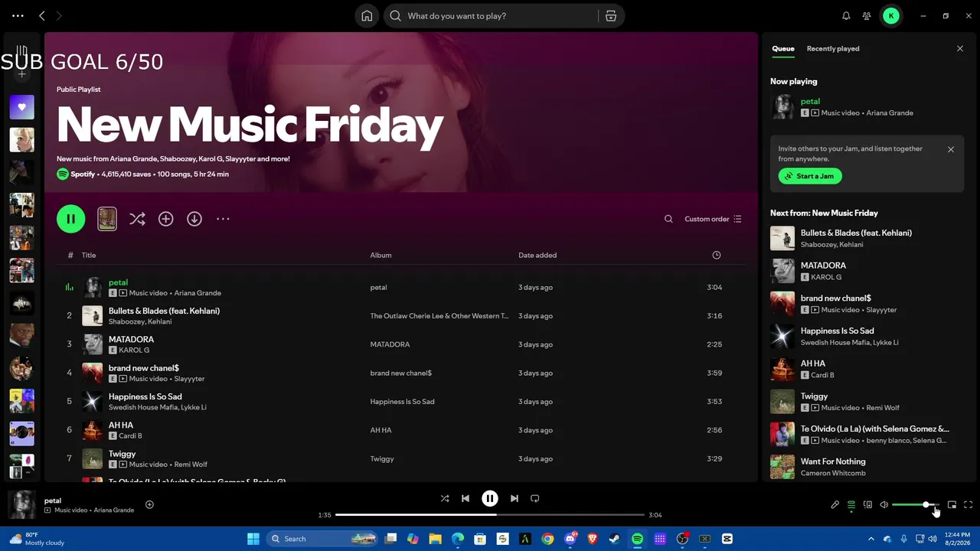Dismiss the Jam invitation card
Screen dimensions: 980x551
(951, 149)
